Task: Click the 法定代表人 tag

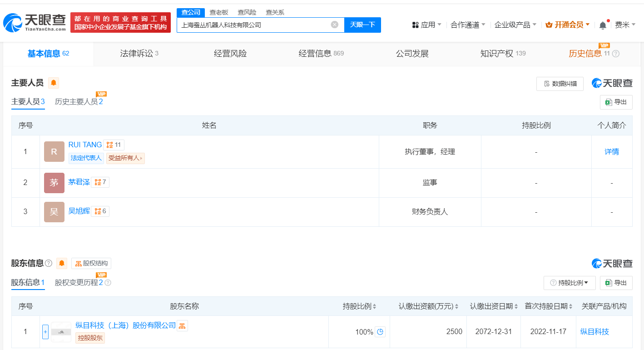Action: 86,158
